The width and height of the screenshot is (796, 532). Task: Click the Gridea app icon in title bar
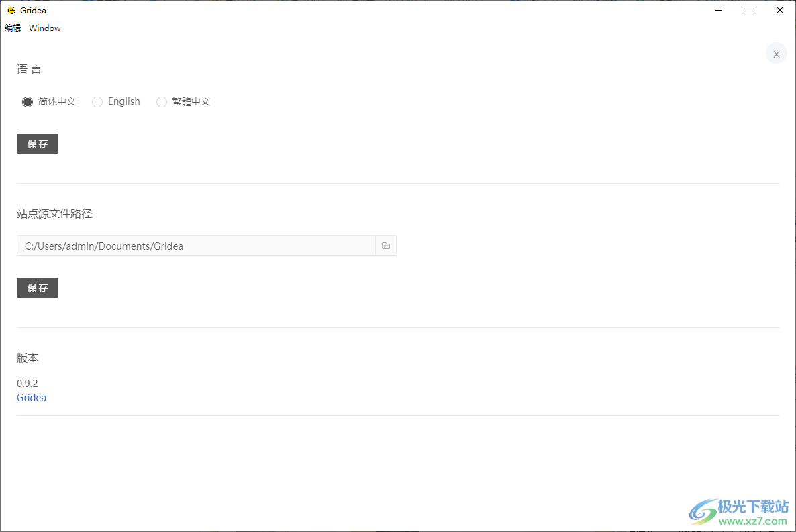point(11,10)
